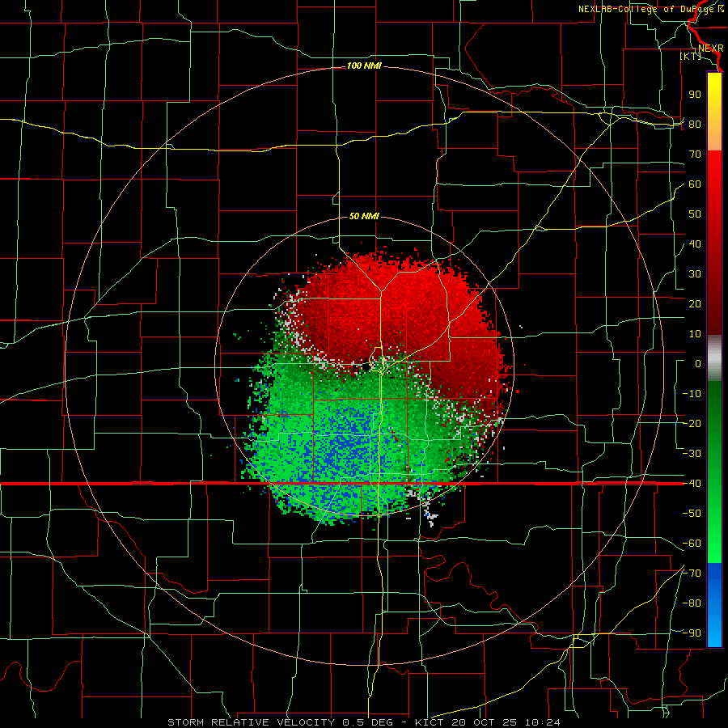The width and height of the screenshot is (728, 728).
Task: Click the 90 value on color scale
Action: point(695,95)
